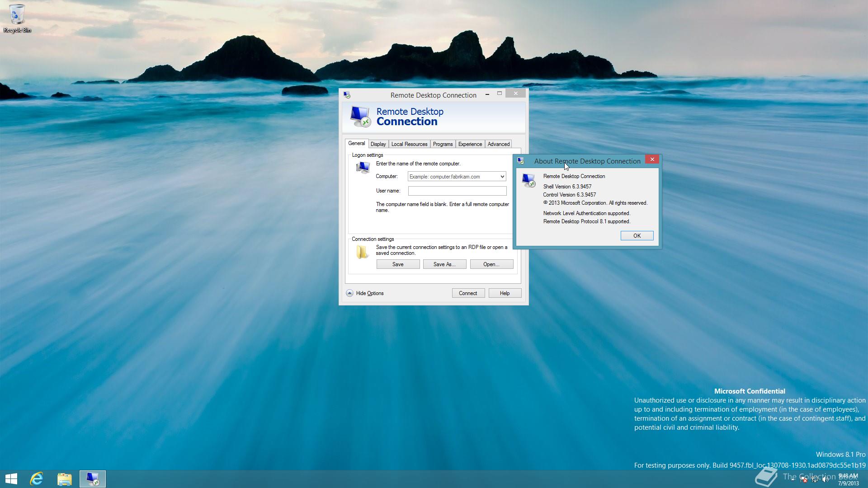Collapse options with Hide Options arrow
868x488 pixels.
tap(349, 293)
